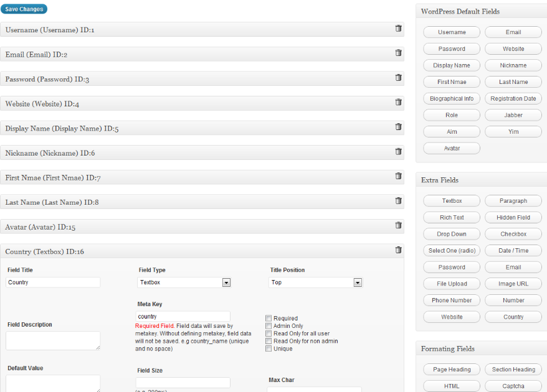Image resolution: width=547 pixels, height=392 pixels.
Task: Add the default Username field
Action: [452, 32]
